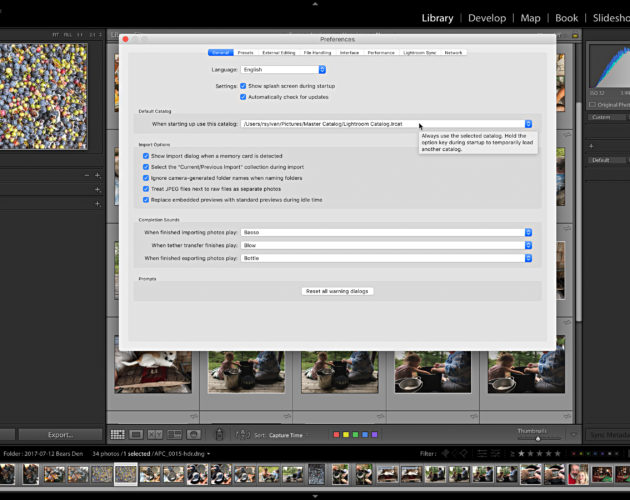Open finished exporting sound dropdown (Bottle)
This screenshot has width=630, height=500.
click(x=387, y=258)
